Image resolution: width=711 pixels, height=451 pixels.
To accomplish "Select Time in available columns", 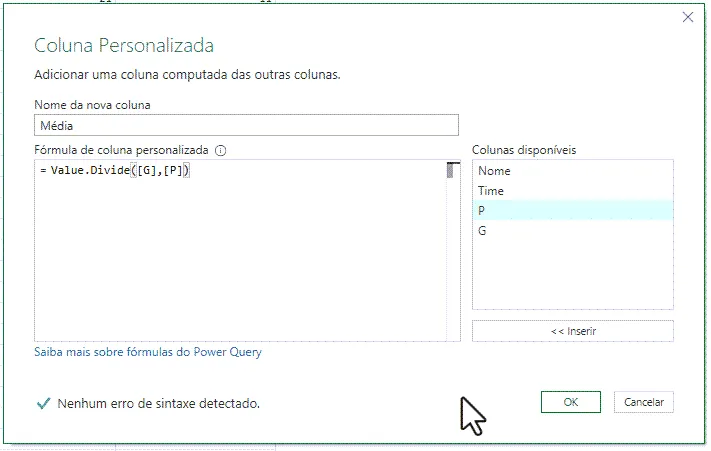I will [x=572, y=191].
